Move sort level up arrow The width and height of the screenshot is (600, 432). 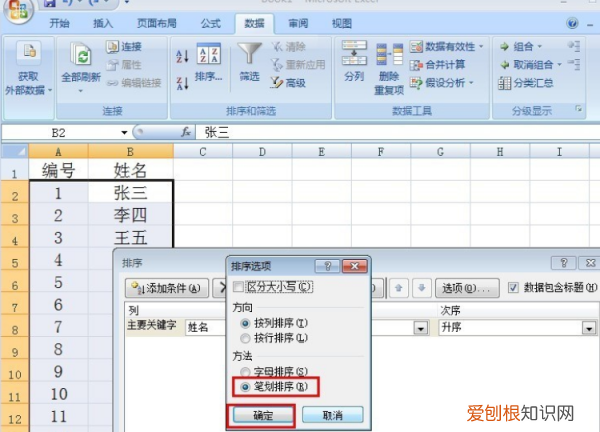[x=398, y=288]
